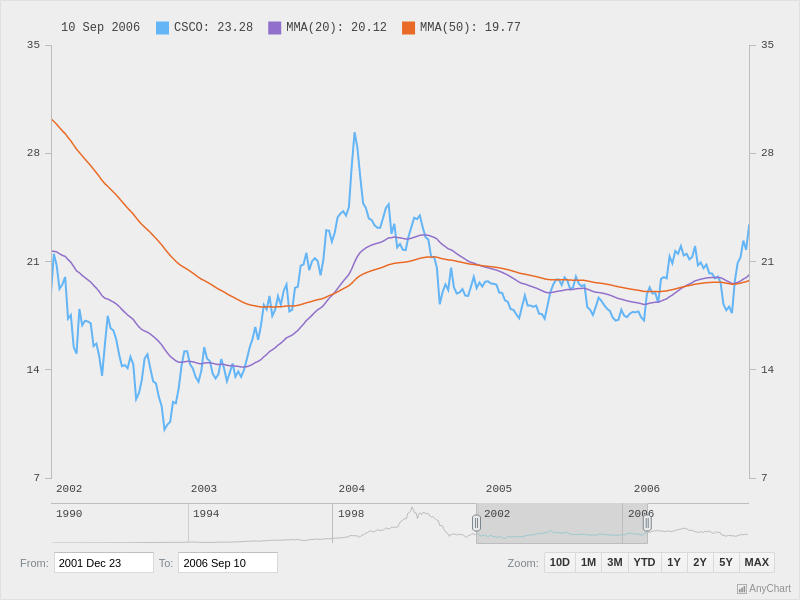The width and height of the screenshot is (800, 600).
Task: Set zoom range to 5Y
Action: [726, 562]
